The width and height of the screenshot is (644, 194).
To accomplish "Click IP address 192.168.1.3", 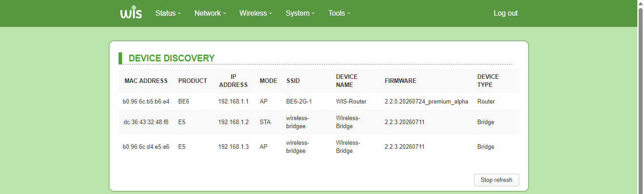I will (x=233, y=147).
